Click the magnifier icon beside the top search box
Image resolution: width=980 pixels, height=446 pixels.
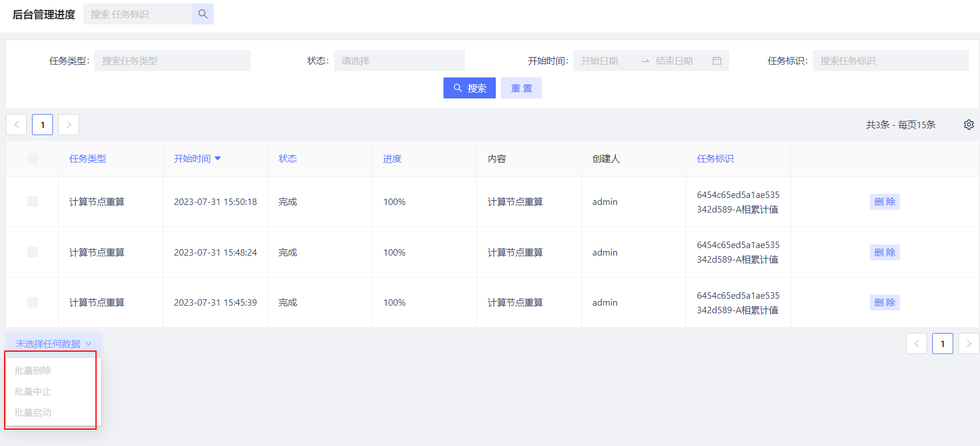click(x=203, y=14)
